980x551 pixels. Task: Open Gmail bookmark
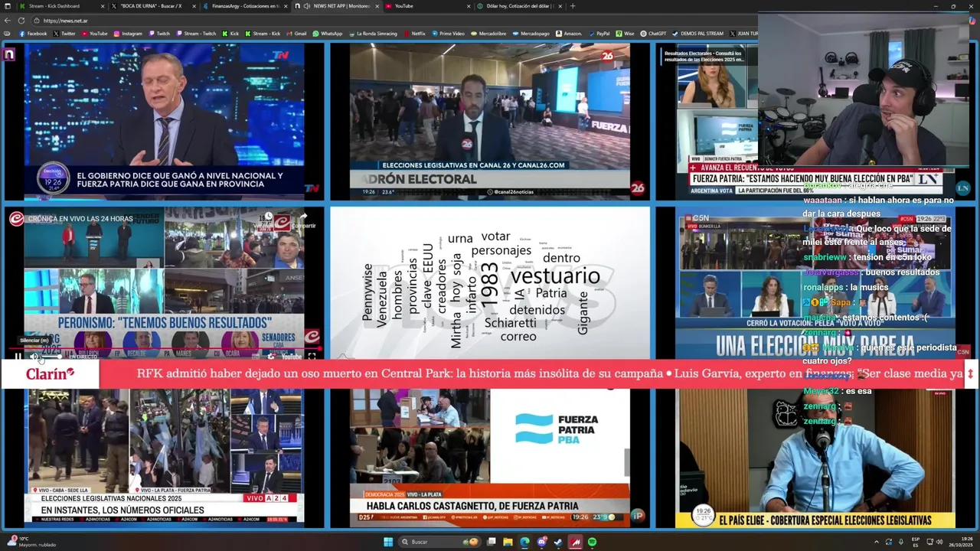(296, 34)
